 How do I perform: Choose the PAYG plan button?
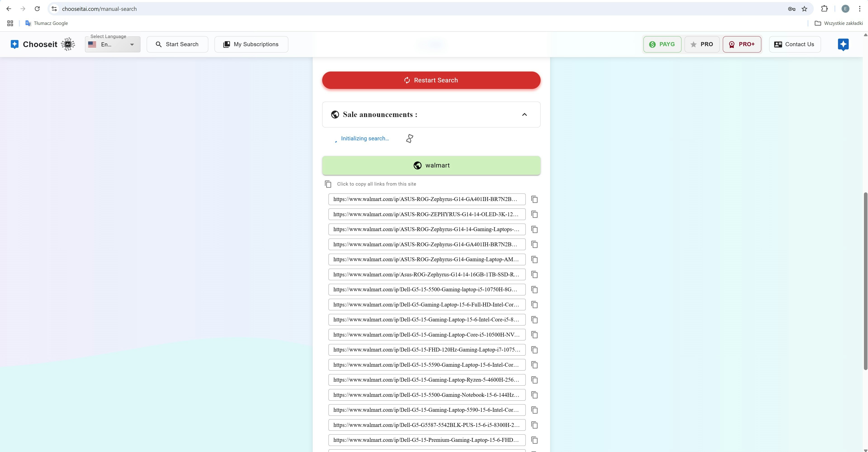pyautogui.click(x=662, y=45)
